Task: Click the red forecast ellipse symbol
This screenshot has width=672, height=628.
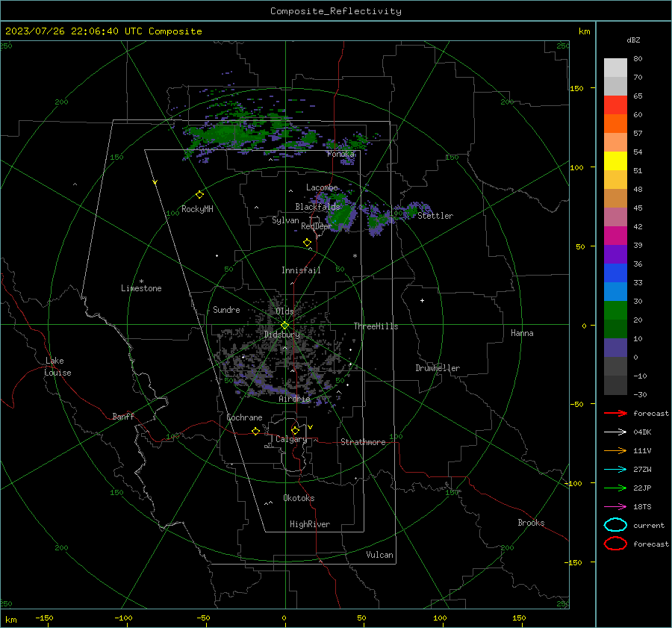Action: coord(615,544)
